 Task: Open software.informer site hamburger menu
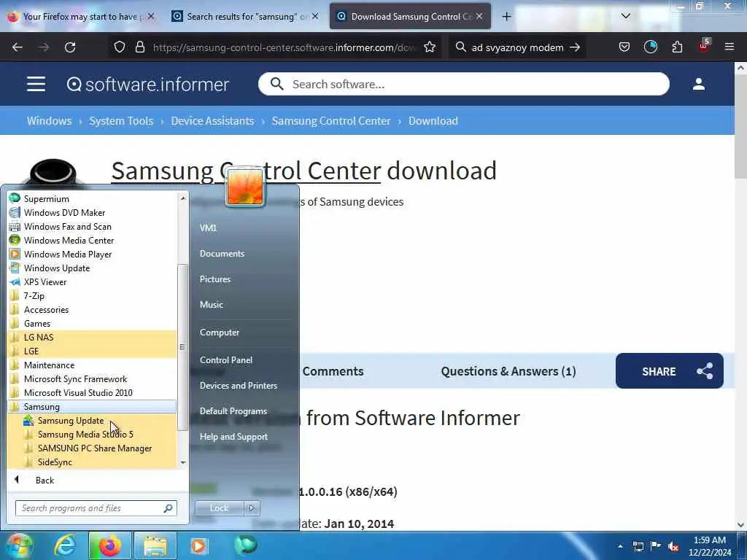pos(36,85)
